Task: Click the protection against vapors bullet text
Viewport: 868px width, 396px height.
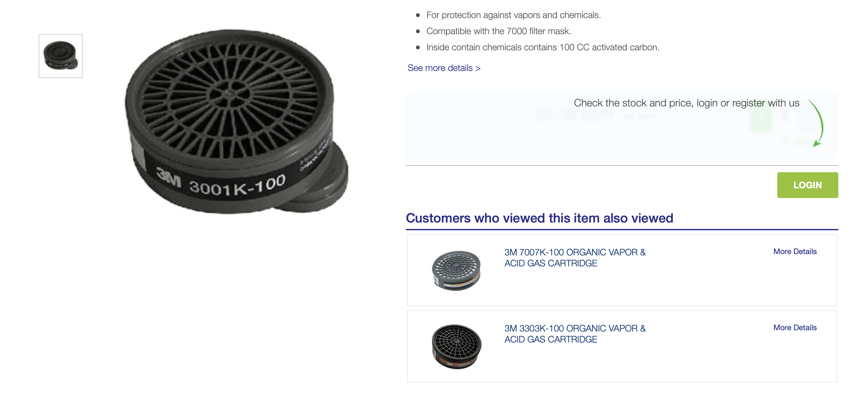Action: tap(513, 15)
